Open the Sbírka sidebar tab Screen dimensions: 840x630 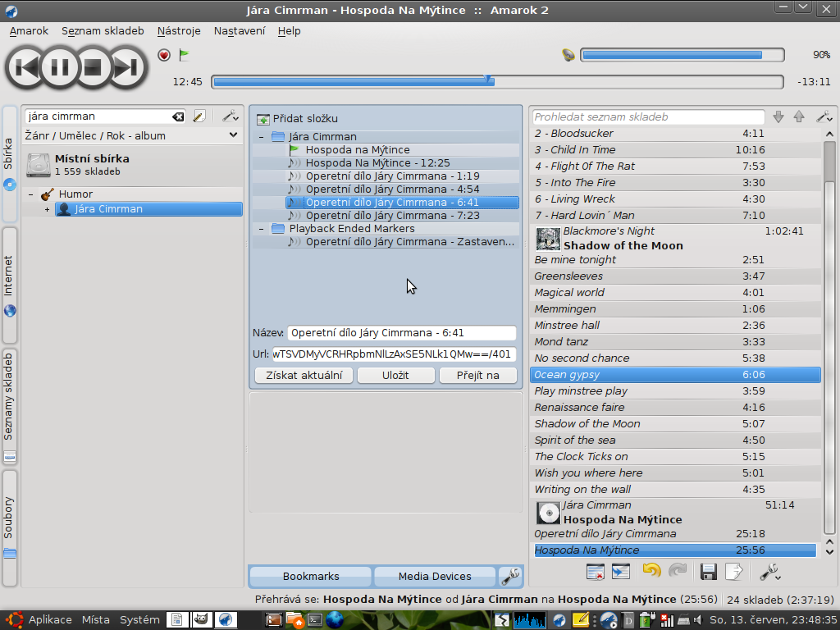[x=10, y=164]
